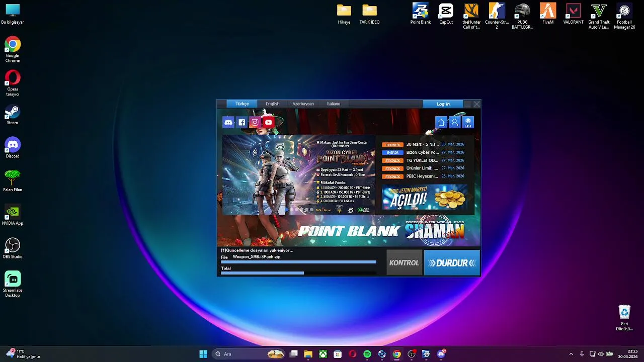Viewport: 644px width, 362px height.
Task: Minimize the Point Blank launcher window
Action: click(x=467, y=104)
